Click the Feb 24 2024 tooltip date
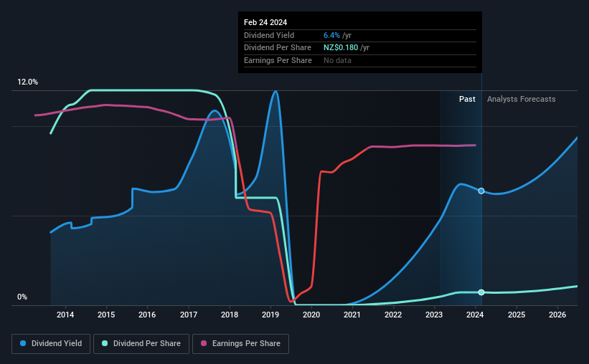The image size is (589, 364). click(x=265, y=22)
